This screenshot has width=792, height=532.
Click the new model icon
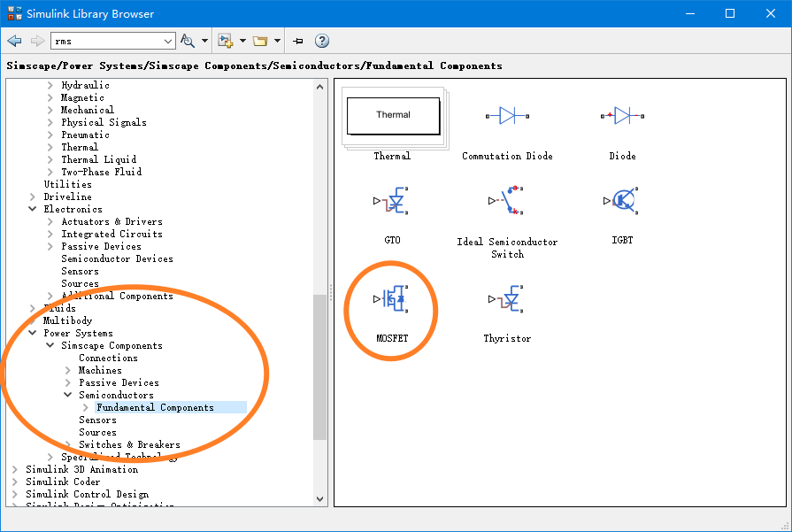coord(226,41)
